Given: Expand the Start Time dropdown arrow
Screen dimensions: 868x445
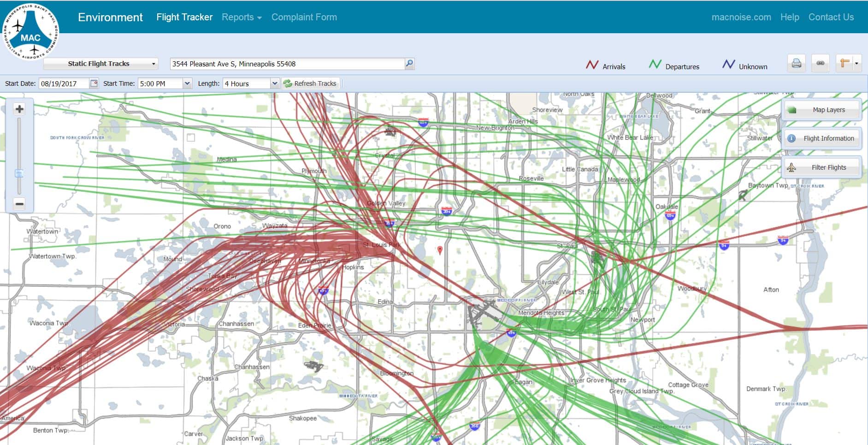Looking at the screenshot, I should coord(187,83).
